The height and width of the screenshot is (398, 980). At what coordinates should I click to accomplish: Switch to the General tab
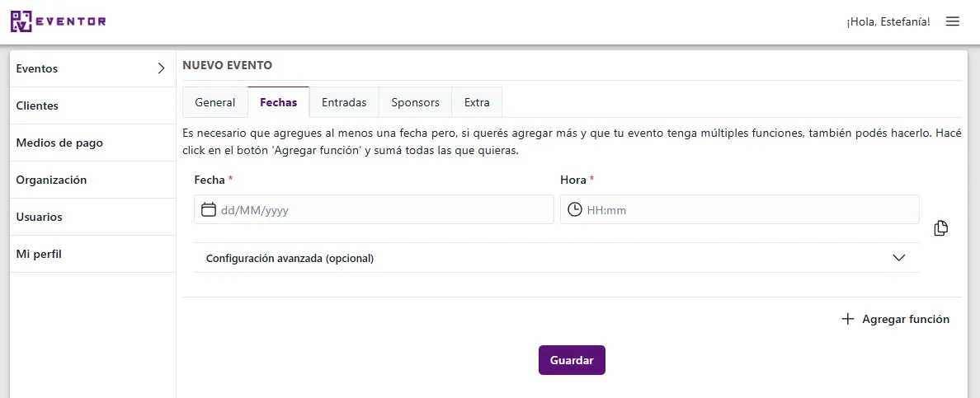(215, 102)
